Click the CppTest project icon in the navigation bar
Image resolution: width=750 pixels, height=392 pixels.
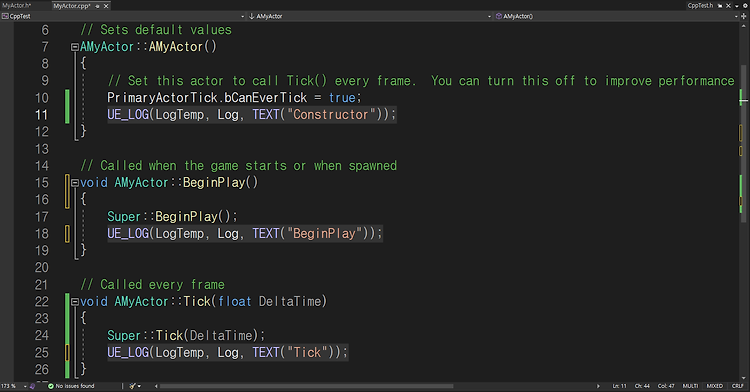5,16
